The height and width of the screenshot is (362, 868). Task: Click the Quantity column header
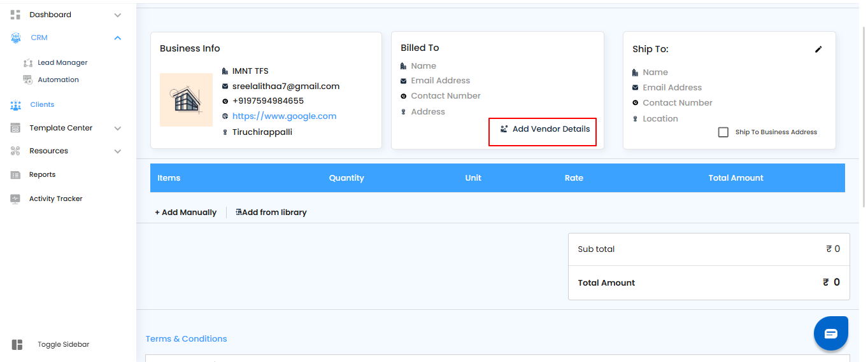[x=346, y=178]
